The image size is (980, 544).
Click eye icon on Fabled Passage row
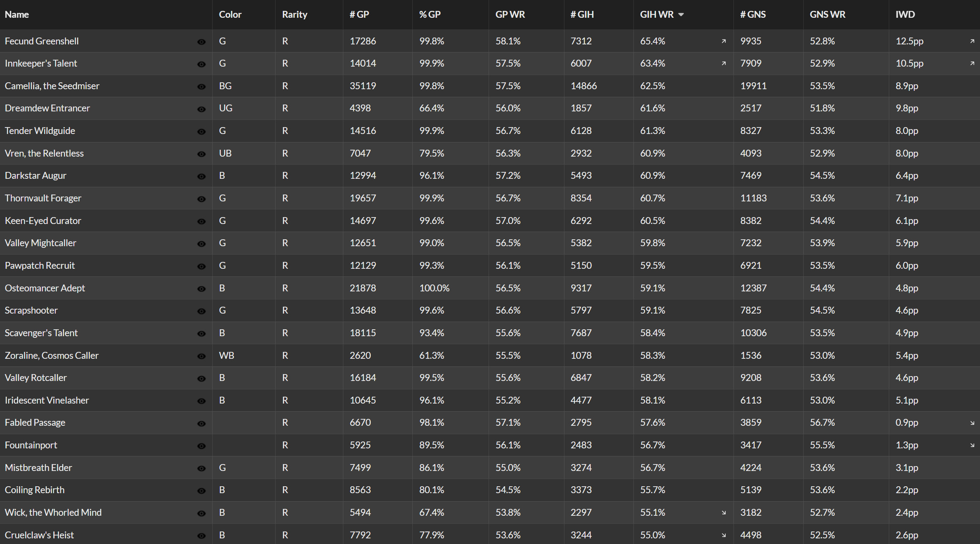point(201,423)
